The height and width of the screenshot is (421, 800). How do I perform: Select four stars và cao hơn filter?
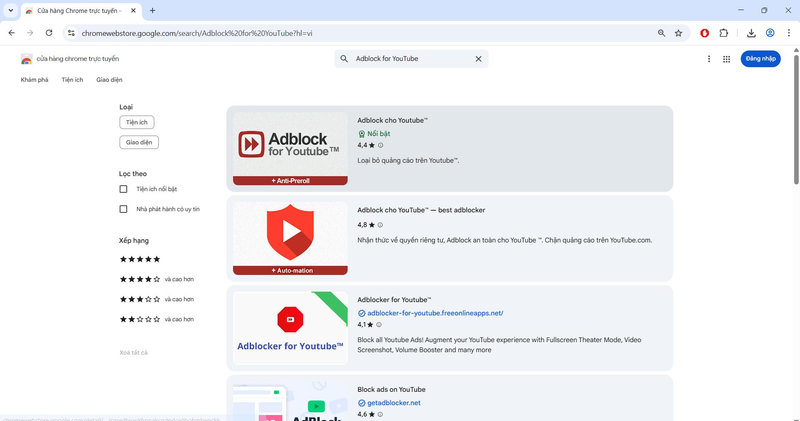(157, 279)
